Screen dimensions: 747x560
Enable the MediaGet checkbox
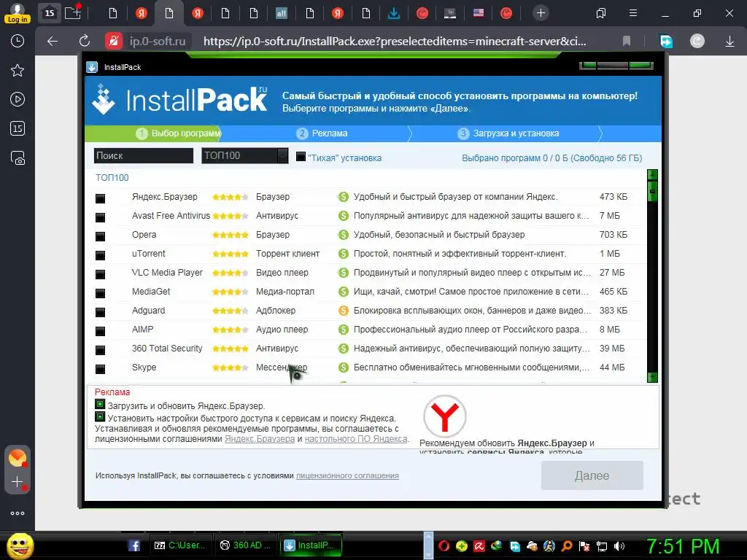pos(100,293)
